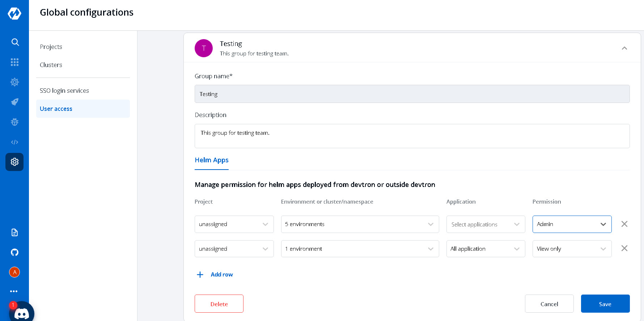The height and width of the screenshot is (321, 644).
Task: Click into the Description text field
Action: coord(412,136)
